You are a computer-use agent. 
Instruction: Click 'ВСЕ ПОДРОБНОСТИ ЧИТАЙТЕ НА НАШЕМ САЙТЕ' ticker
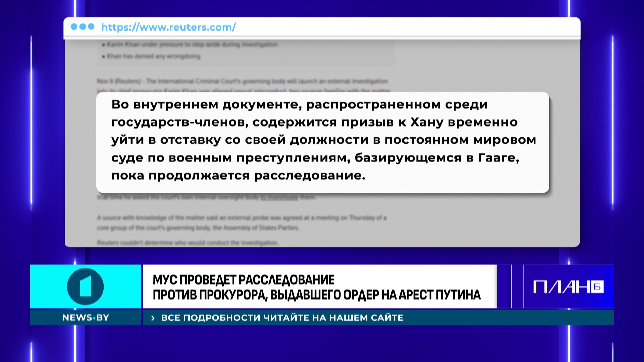282,318
